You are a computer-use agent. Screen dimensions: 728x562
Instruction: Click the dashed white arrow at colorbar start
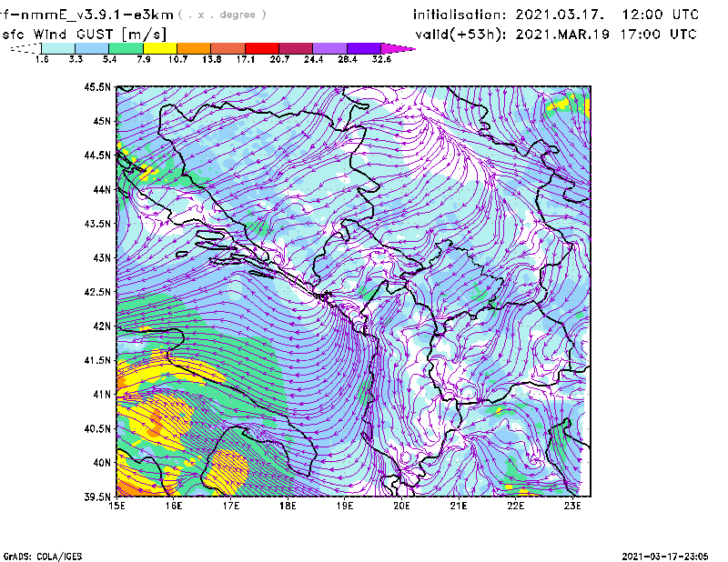pos(25,48)
